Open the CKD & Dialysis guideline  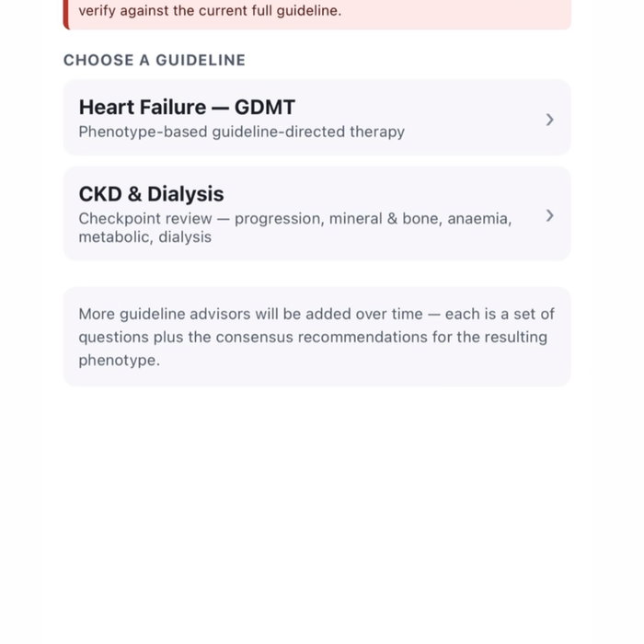pyautogui.click(x=316, y=213)
